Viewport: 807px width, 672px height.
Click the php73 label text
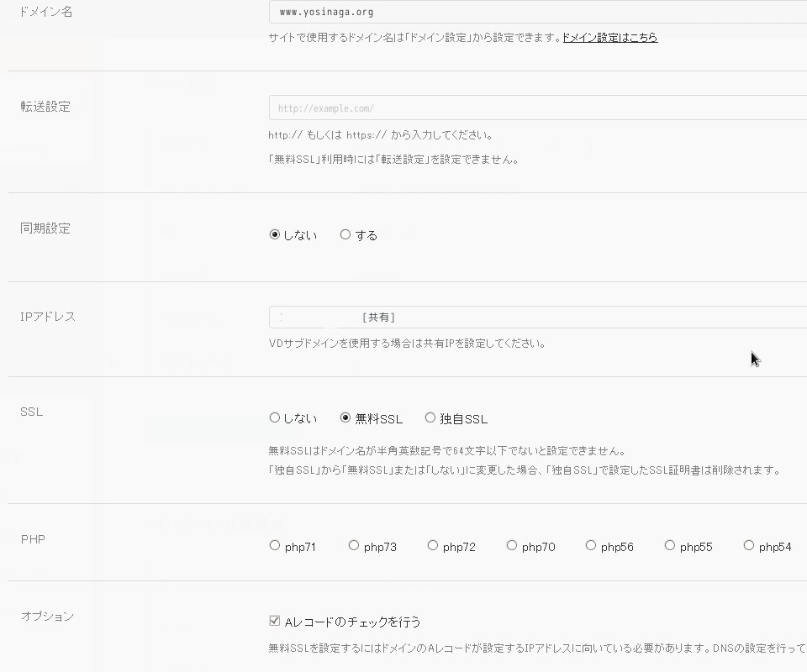point(380,548)
